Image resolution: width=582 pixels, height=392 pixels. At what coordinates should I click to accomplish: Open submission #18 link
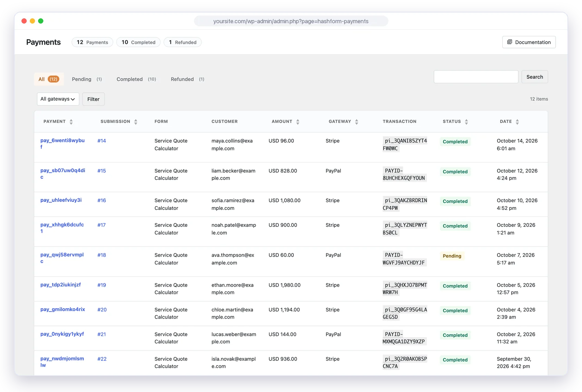coord(102,255)
